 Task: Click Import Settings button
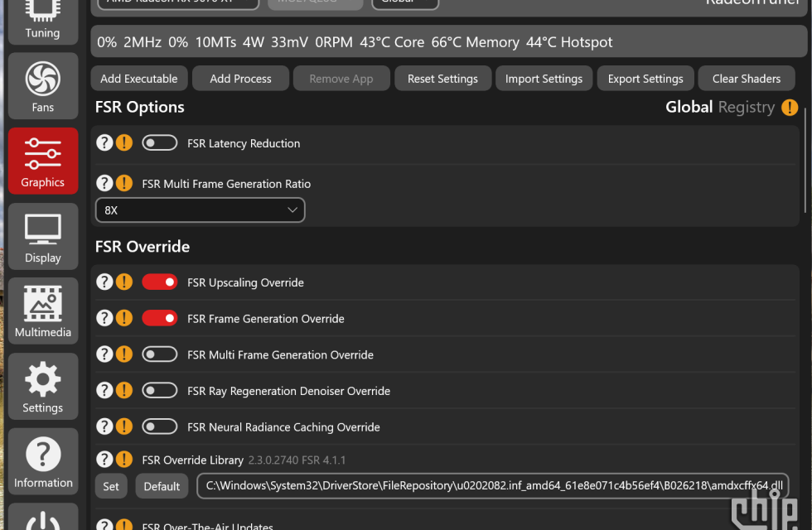click(544, 79)
